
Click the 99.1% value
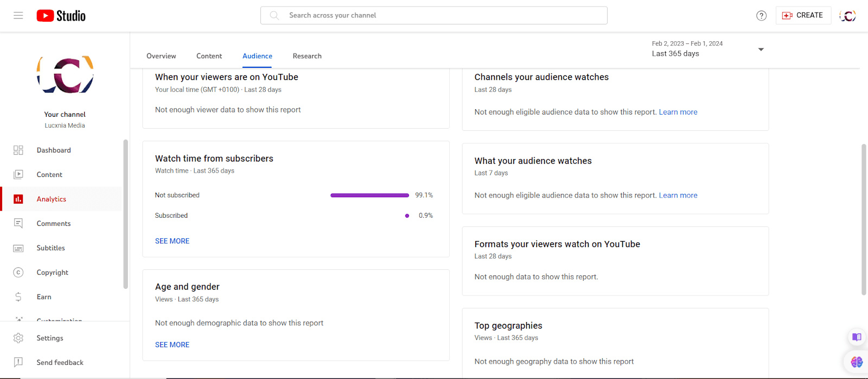pos(424,195)
